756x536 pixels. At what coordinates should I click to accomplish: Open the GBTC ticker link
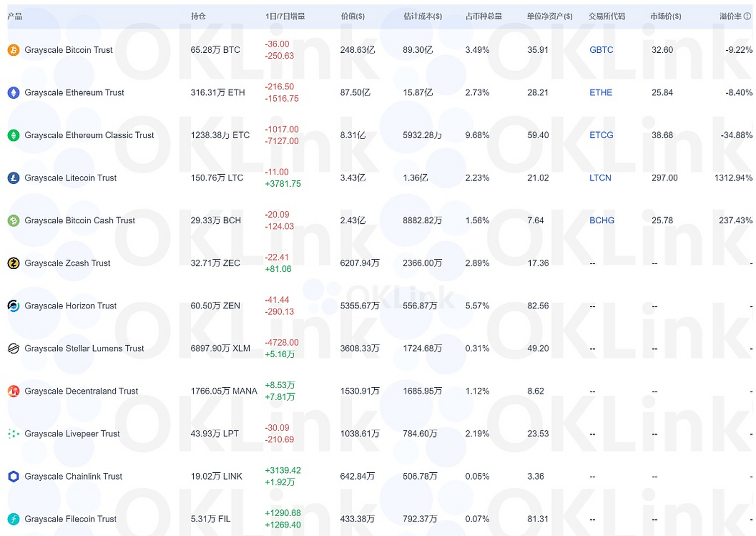(x=601, y=50)
